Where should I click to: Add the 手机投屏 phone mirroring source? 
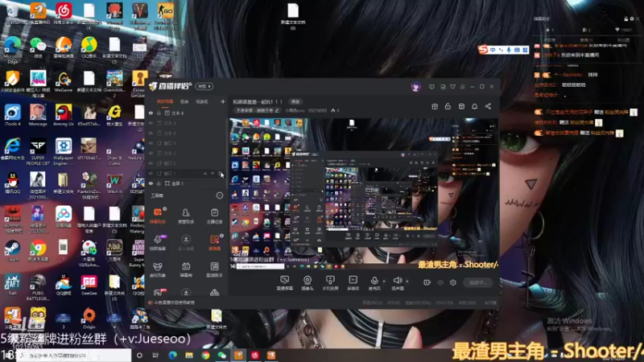330,283
